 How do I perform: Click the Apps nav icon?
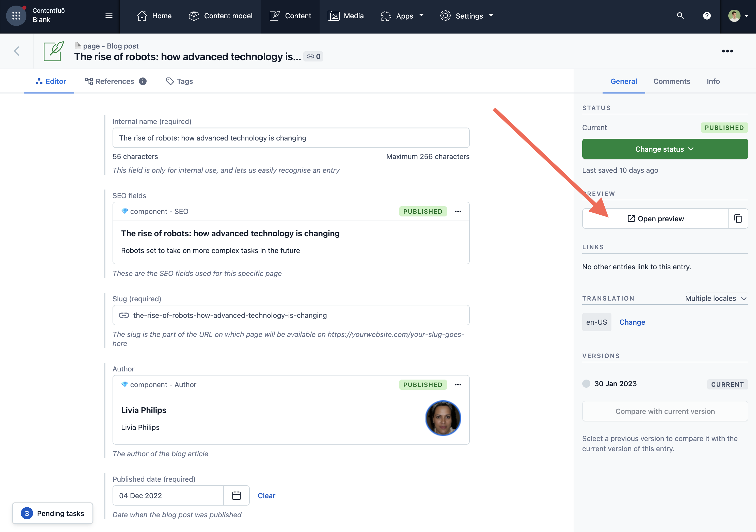(x=386, y=15)
